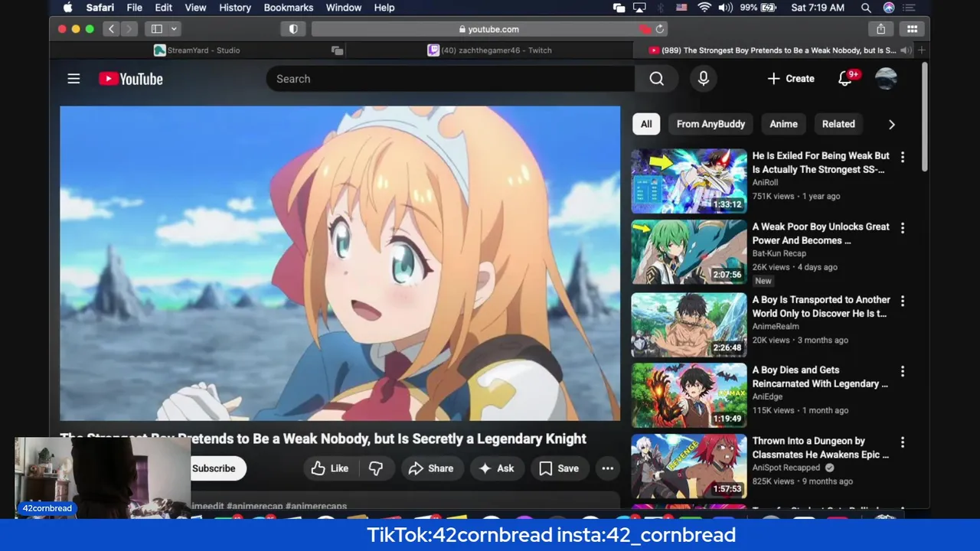Image resolution: width=980 pixels, height=551 pixels.
Task: Show more filter chips with the arrow
Action: [x=891, y=124]
